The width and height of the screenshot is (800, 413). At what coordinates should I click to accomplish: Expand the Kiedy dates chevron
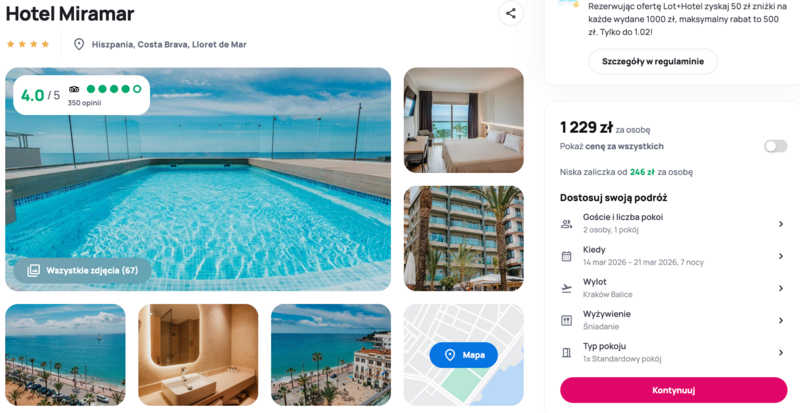781,256
